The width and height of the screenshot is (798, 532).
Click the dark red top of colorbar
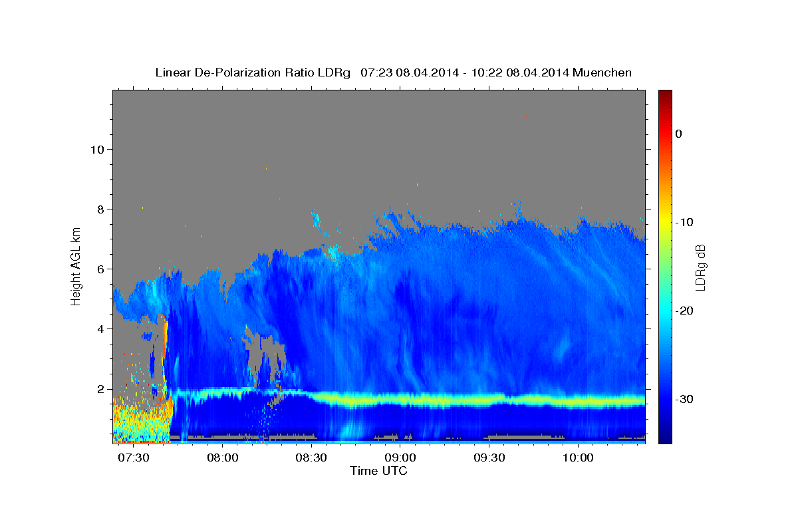(x=665, y=96)
